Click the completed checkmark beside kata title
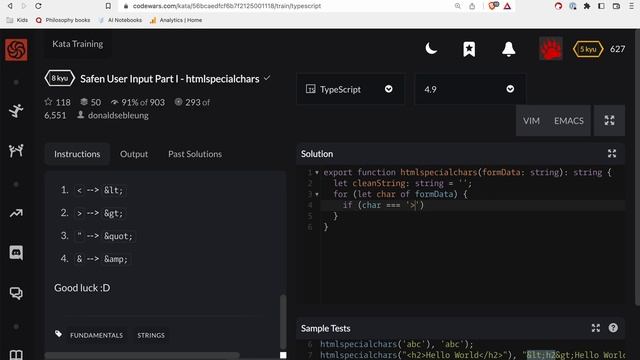 (267, 78)
